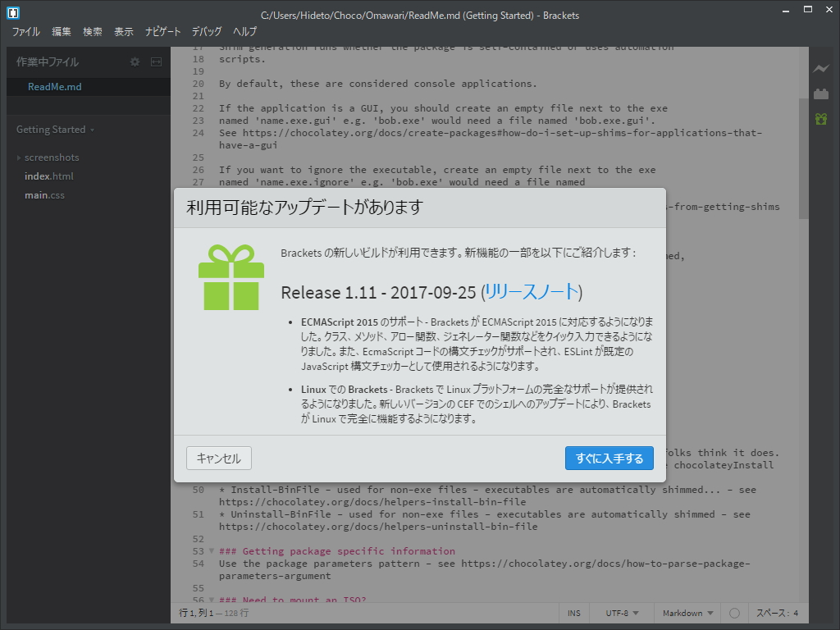Toggle INS insert mode in the status bar
Image resolution: width=840 pixels, height=630 pixels.
573,613
